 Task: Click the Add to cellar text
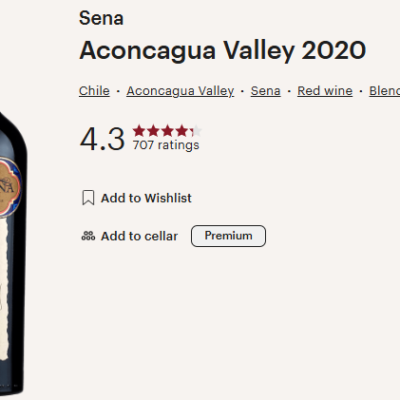coord(139,236)
